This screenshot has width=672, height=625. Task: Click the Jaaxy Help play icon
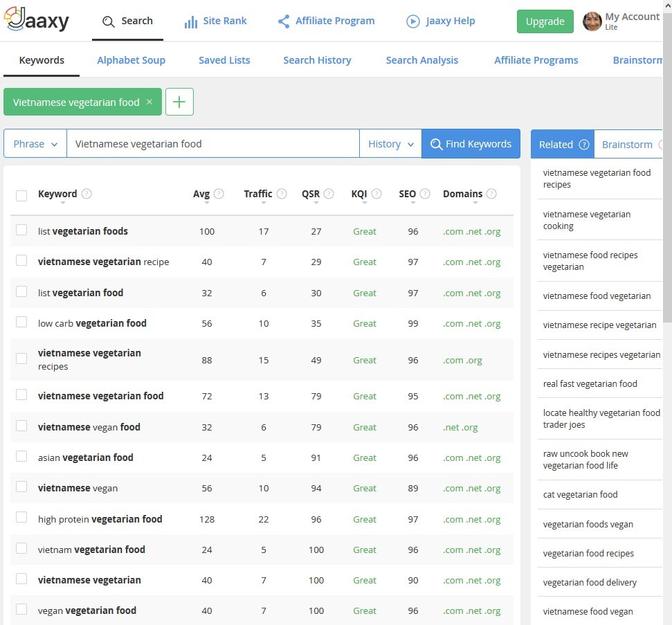point(413,21)
